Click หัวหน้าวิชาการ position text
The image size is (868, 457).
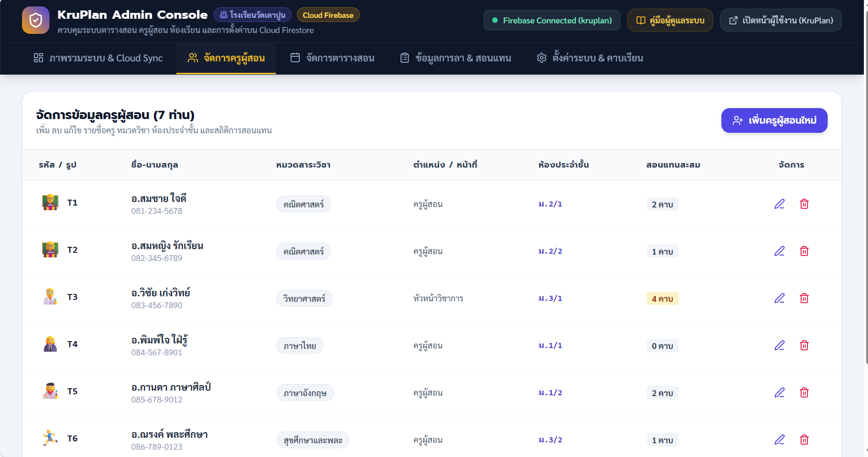coord(438,299)
